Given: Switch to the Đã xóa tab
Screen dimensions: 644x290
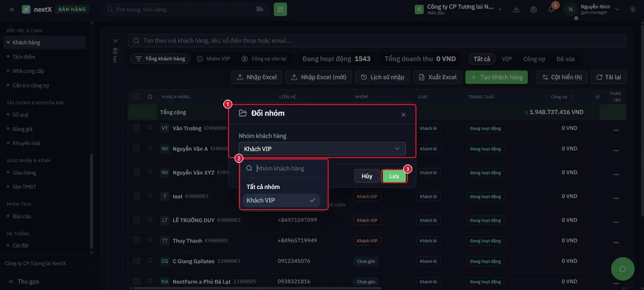Looking at the screenshot, I should tap(565, 59).
